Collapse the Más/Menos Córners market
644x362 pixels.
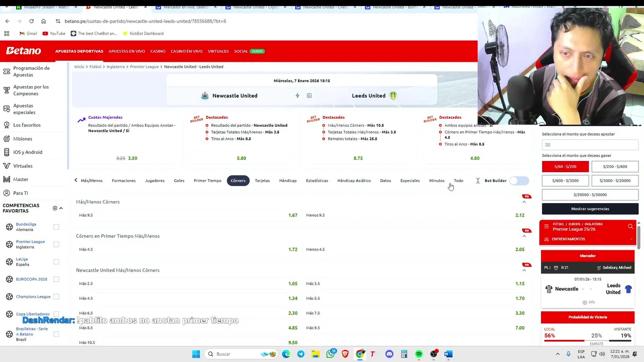[x=524, y=202]
